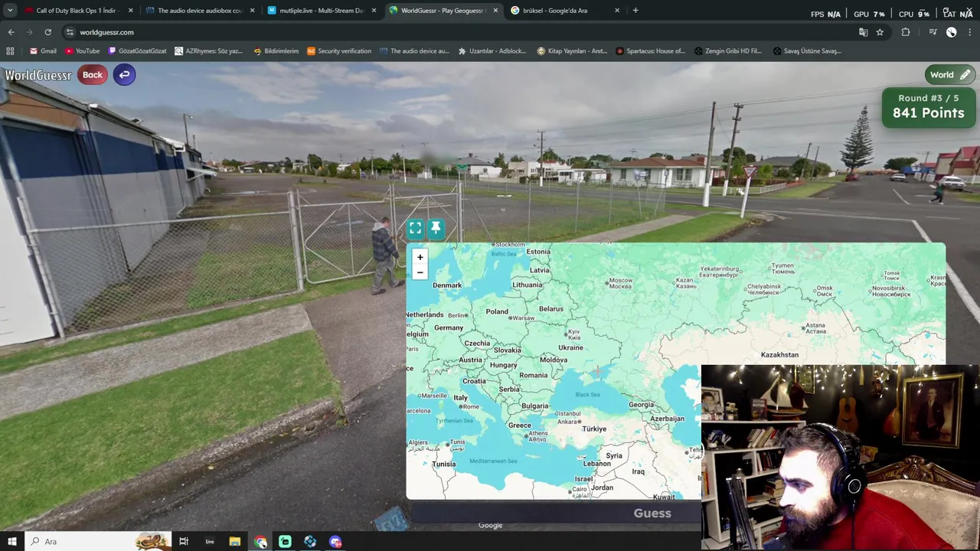Click the blue return arrow icon
Image resolution: width=980 pixels, height=551 pixels.
coord(124,75)
